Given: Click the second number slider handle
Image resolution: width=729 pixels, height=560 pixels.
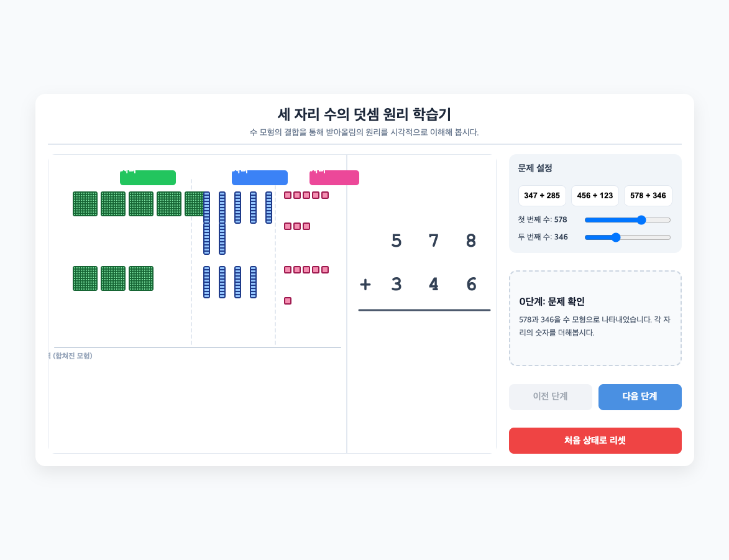Looking at the screenshot, I should point(615,237).
